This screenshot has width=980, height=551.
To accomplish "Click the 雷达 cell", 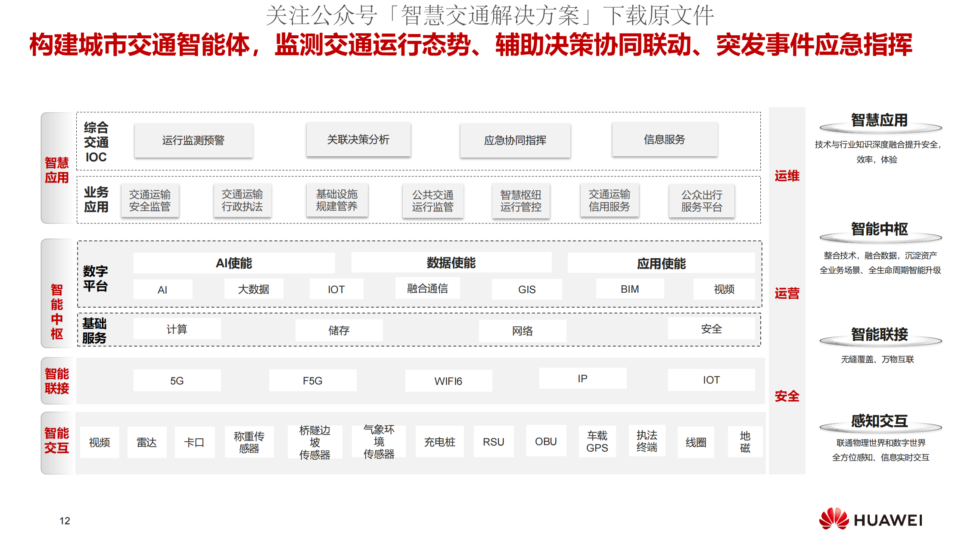I will click(147, 442).
